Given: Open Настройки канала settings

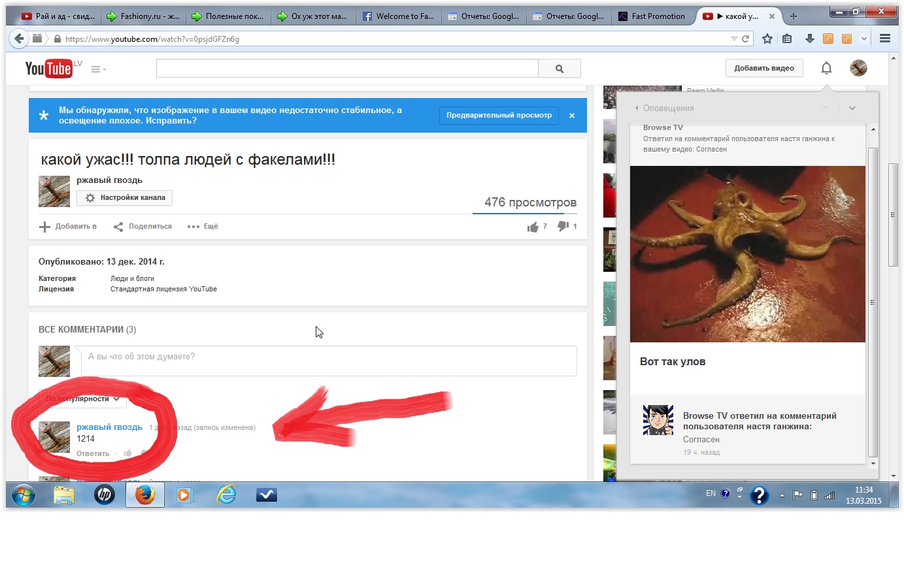Looking at the screenshot, I should point(125,197).
